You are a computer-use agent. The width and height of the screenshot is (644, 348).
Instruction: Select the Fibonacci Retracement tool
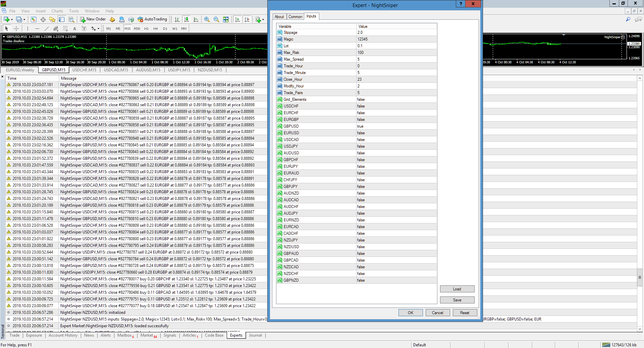pos(65,28)
